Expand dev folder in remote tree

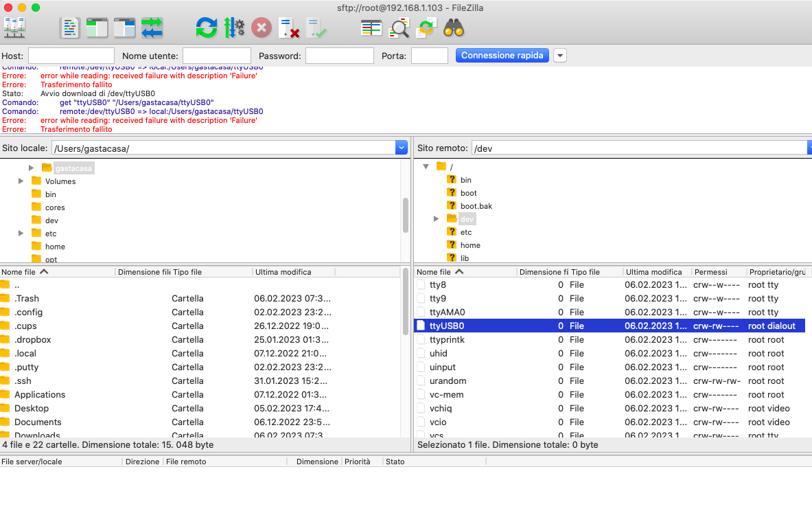point(436,218)
